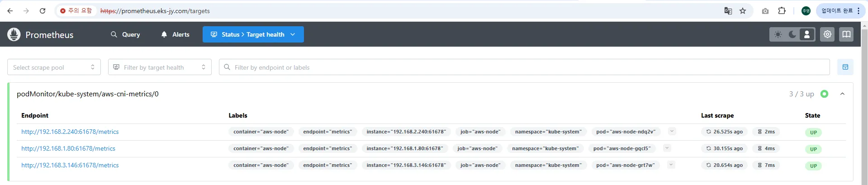Switch to light theme sun icon

click(778, 34)
